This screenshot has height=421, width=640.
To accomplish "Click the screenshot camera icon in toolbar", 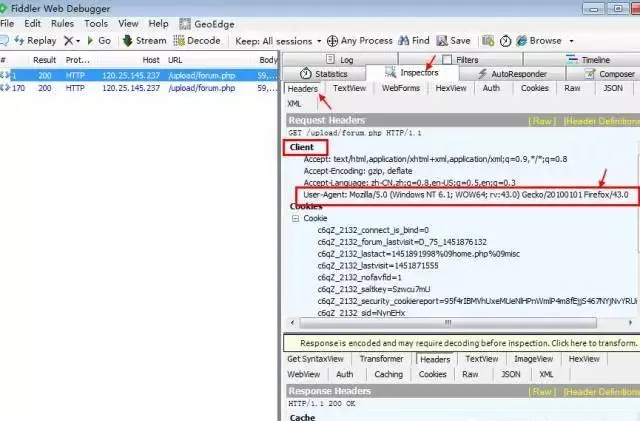I will tap(488, 41).
